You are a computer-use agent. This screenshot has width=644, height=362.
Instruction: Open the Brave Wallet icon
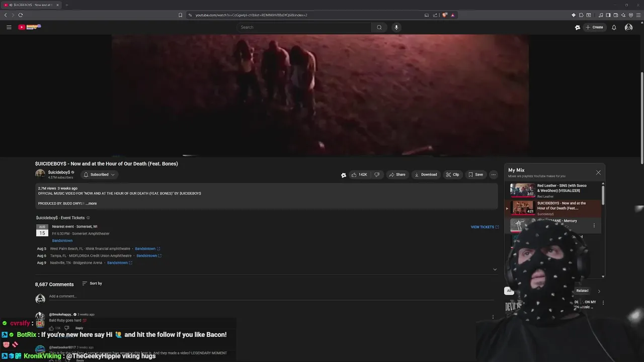pyautogui.click(x=616, y=15)
